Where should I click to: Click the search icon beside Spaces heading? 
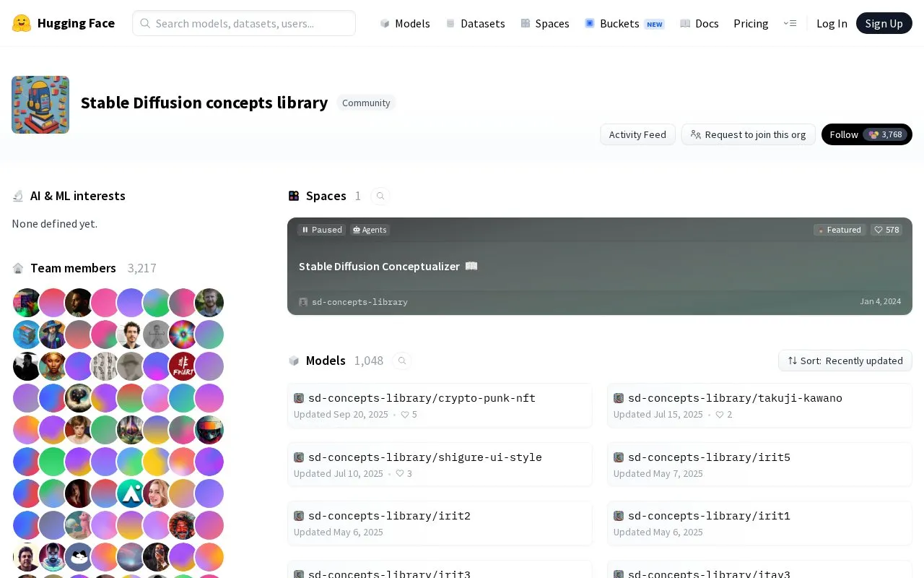[x=380, y=196]
